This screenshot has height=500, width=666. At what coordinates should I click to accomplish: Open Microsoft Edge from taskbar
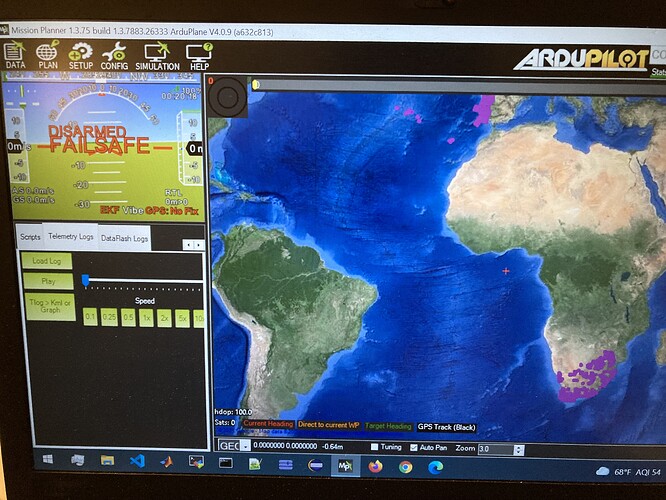[x=435, y=467]
